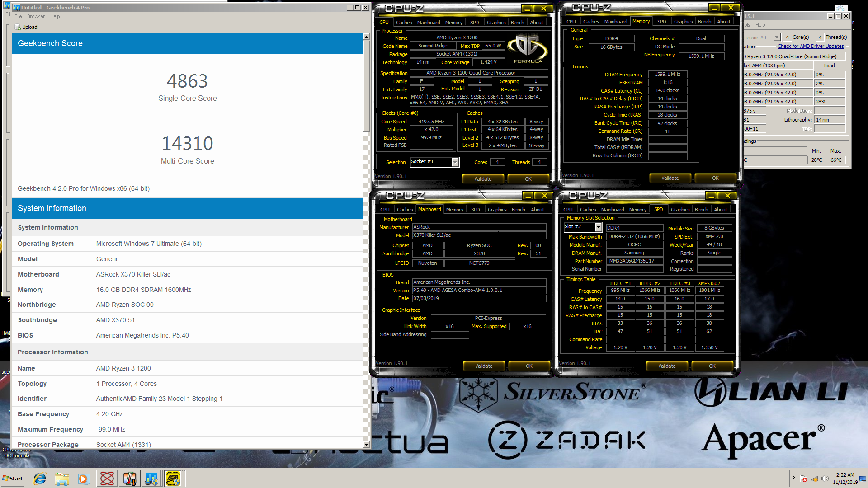Switch to CPU tab in CPU-Z Memory window
Viewport: 868px width, 488px height.
(571, 22)
